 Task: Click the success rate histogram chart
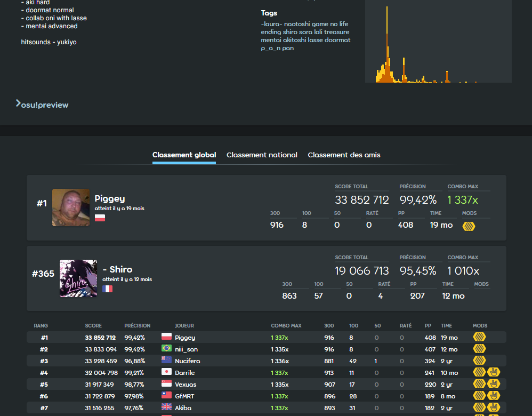click(x=438, y=41)
